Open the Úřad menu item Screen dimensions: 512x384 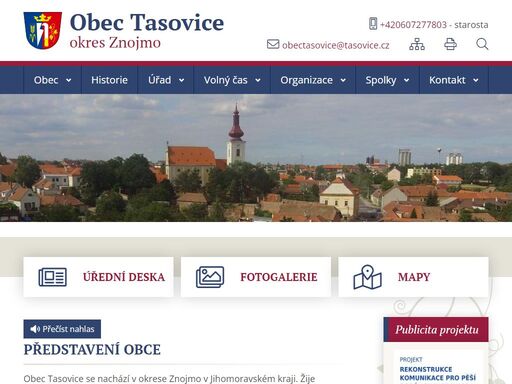[166, 80]
